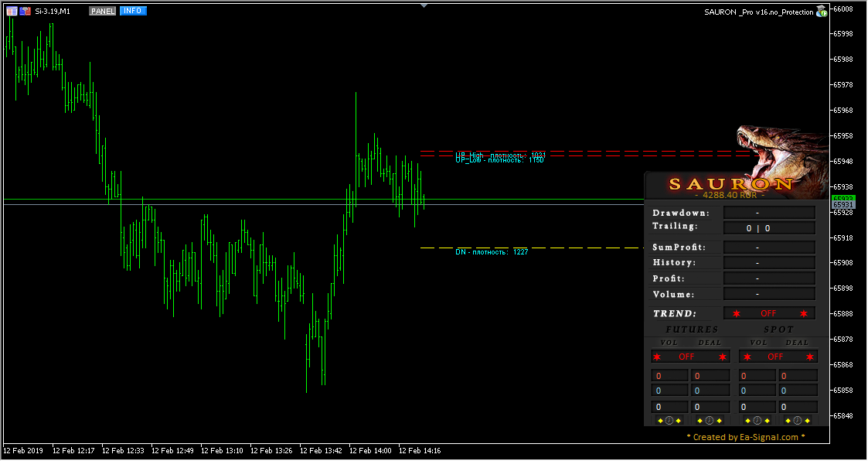
Task: Click the green 65933 bid price tag
Action: point(844,198)
